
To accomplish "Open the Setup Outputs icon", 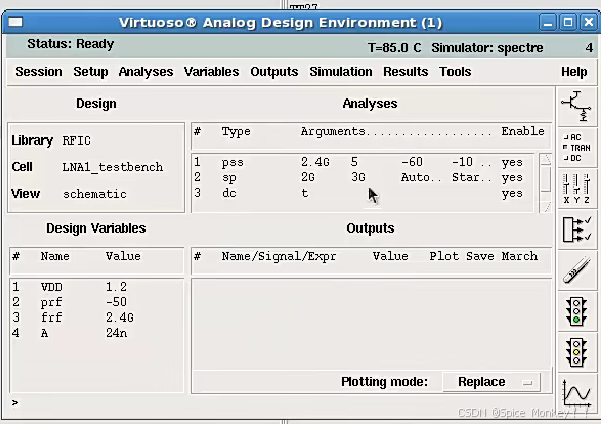I will click(x=577, y=230).
